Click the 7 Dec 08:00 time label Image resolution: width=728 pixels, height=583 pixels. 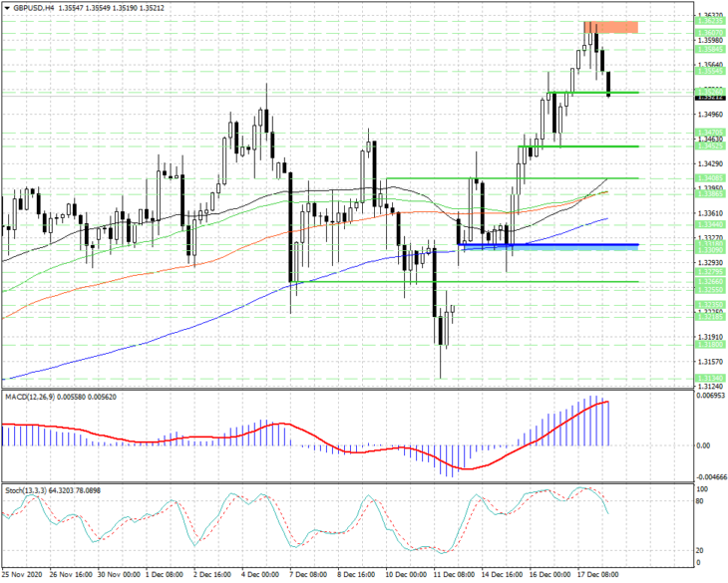pyautogui.click(x=308, y=575)
